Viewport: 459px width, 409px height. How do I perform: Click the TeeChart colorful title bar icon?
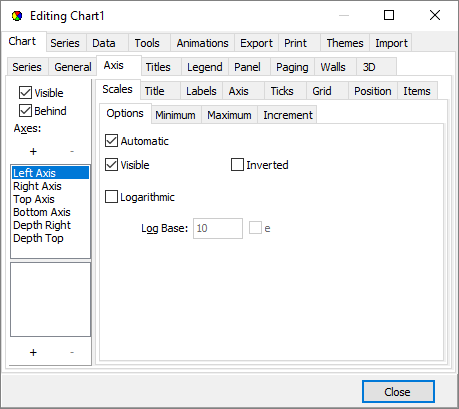pyautogui.click(x=17, y=16)
